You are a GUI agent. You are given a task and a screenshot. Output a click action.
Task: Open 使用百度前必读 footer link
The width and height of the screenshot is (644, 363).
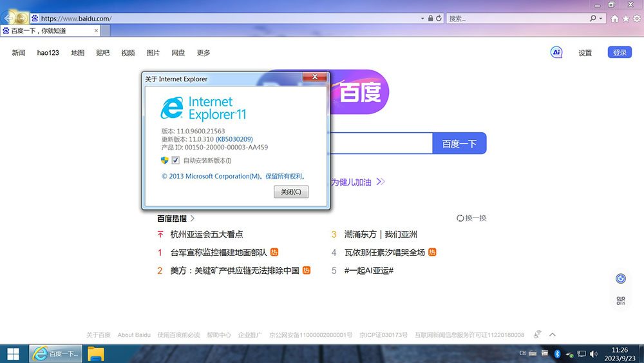178,335
